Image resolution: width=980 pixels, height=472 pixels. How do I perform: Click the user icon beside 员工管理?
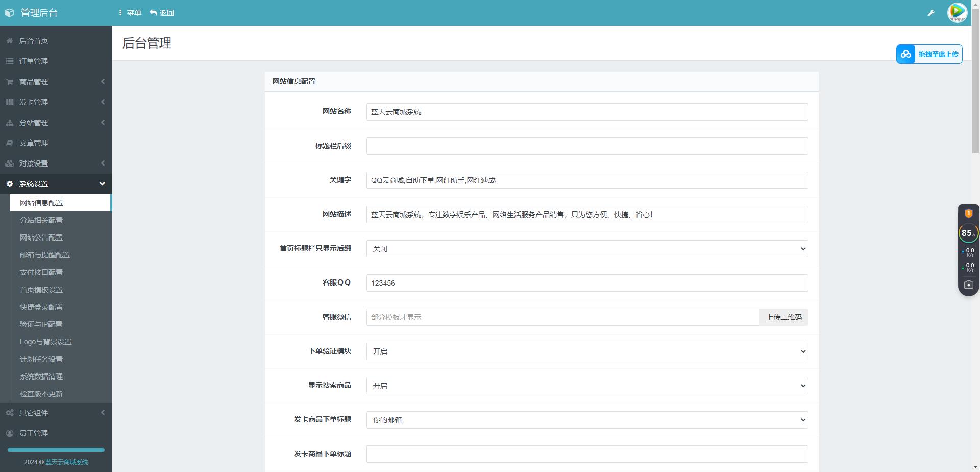click(x=10, y=433)
